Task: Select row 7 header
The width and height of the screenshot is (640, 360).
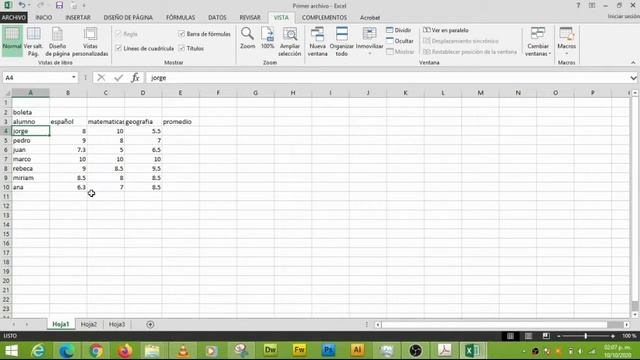Action: tap(6, 159)
